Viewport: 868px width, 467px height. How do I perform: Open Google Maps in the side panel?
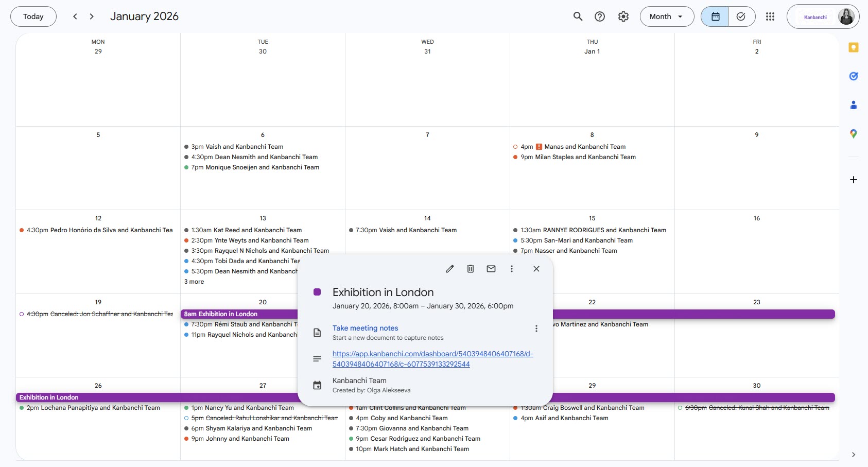pyautogui.click(x=854, y=134)
